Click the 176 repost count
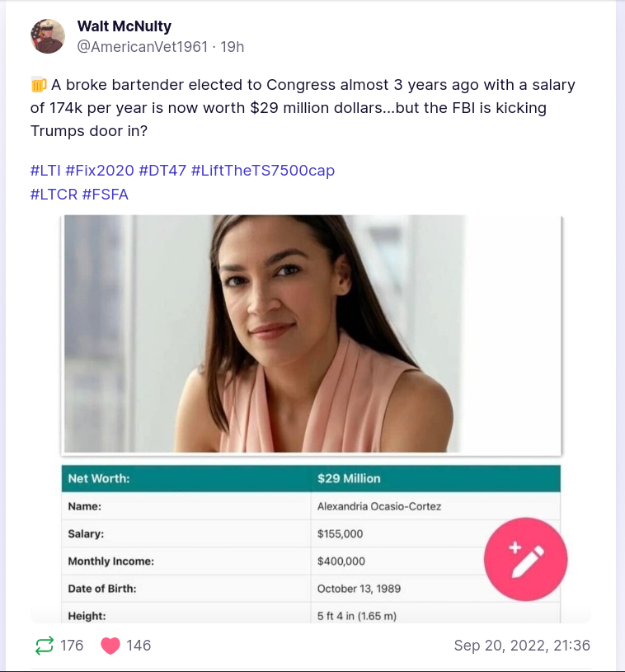Image resolution: width=625 pixels, height=672 pixels. tap(72, 646)
